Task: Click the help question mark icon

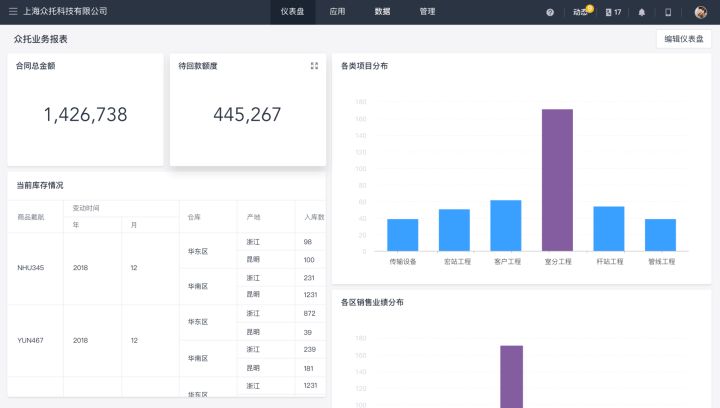Action: pyautogui.click(x=550, y=12)
